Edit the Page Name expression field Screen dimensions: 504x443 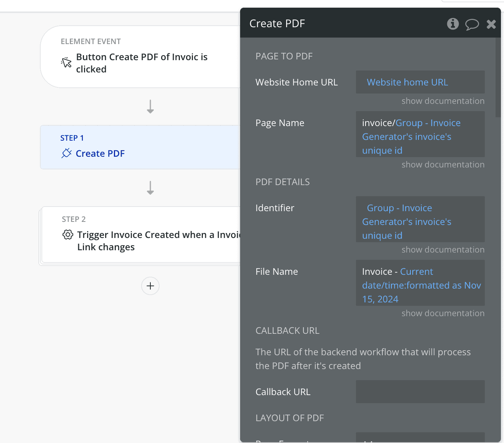420,134
